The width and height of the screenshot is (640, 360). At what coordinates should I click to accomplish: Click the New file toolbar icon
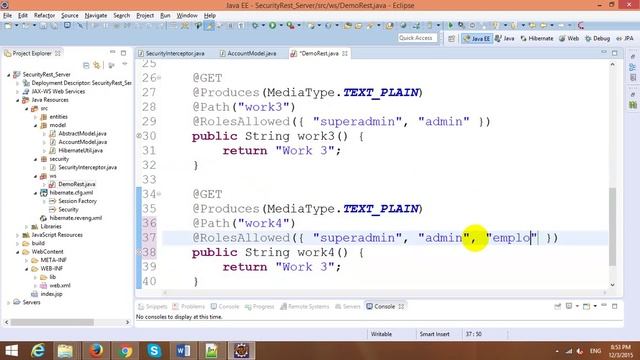tap(8, 26)
